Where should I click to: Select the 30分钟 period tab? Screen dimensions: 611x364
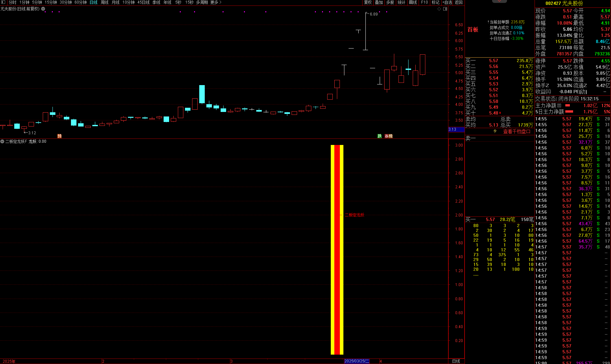(x=66, y=2)
